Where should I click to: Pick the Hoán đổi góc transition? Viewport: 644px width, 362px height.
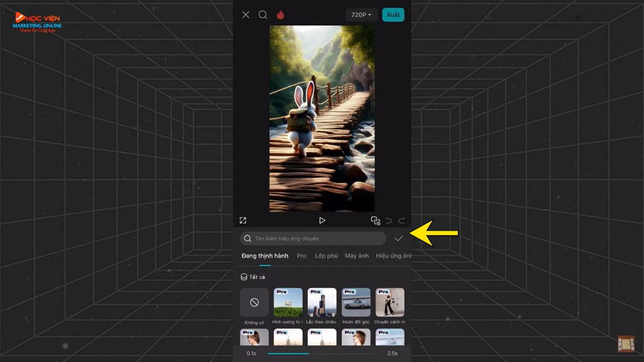(356, 306)
